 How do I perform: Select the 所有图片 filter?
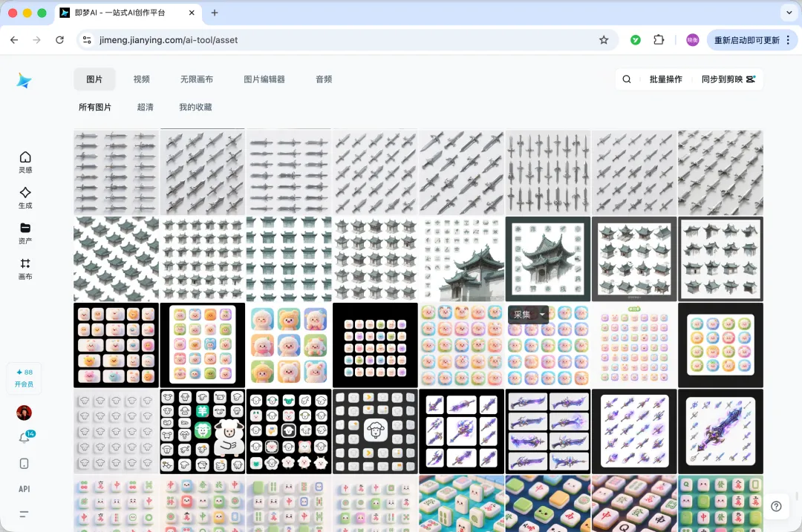pos(94,108)
